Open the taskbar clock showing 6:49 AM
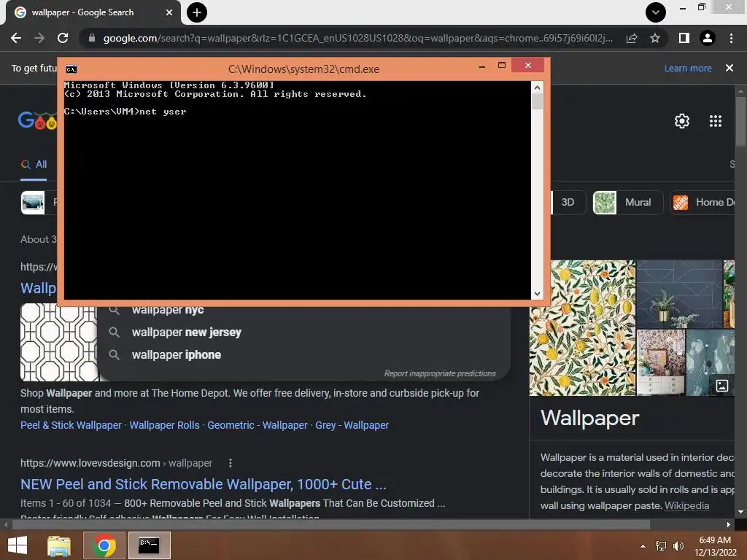Viewport: 747px width, 560px height. point(715,546)
